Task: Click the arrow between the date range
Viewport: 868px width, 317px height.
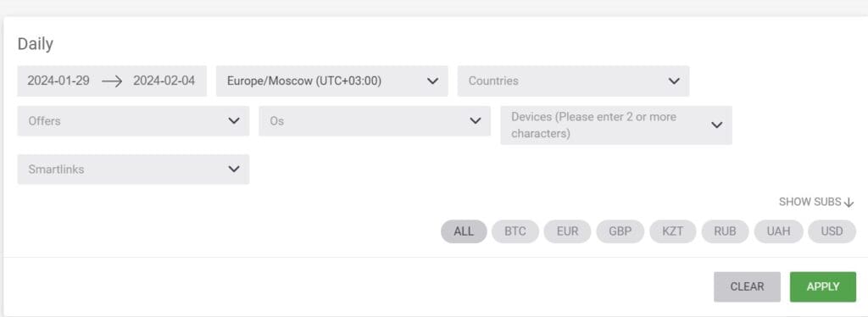Action: (x=112, y=81)
